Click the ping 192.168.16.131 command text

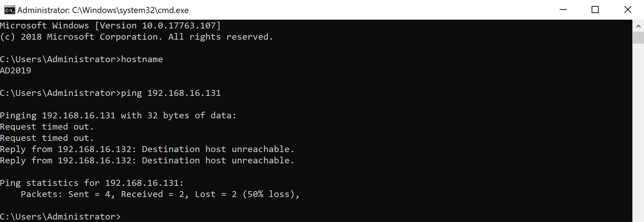[171, 93]
